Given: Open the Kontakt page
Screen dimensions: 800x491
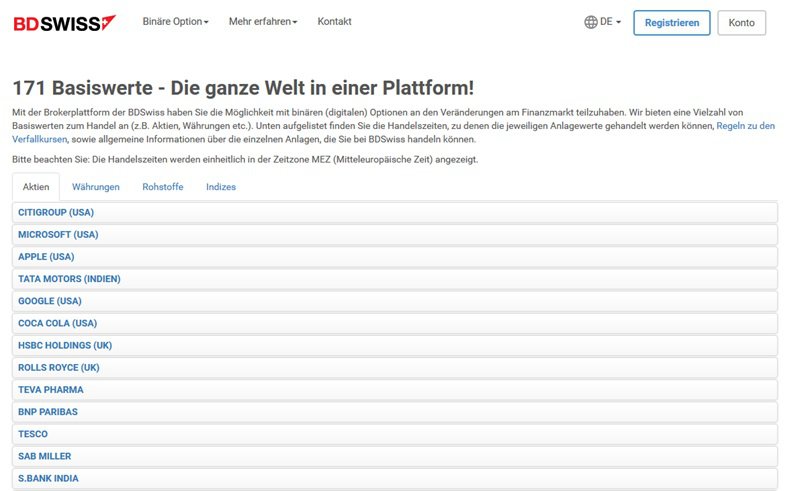Looking at the screenshot, I should pyautogui.click(x=334, y=21).
